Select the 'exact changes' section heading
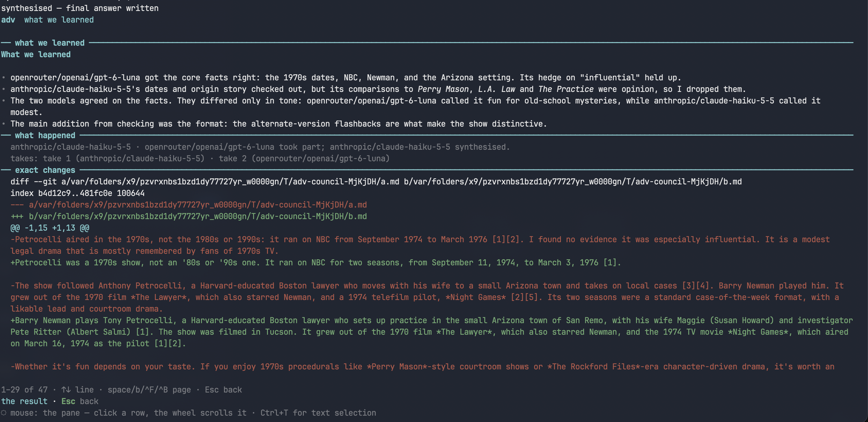The height and width of the screenshot is (422, 868). coord(45,170)
